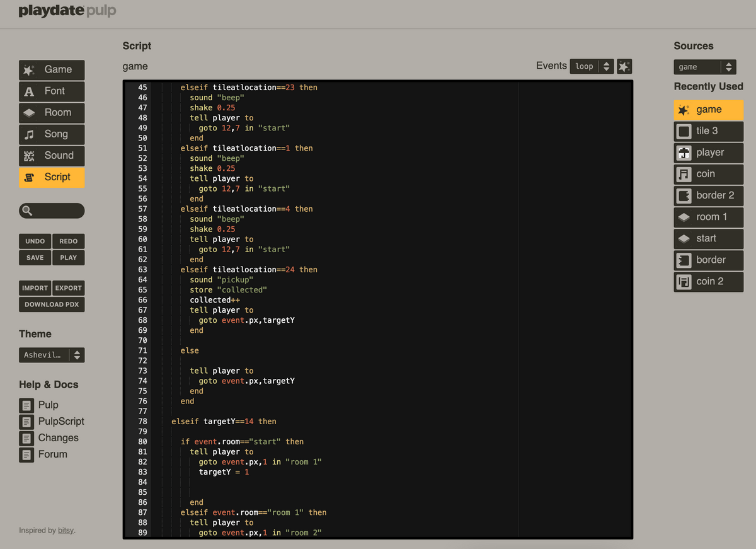Image resolution: width=756 pixels, height=549 pixels.
Task: Click tile 3 icon in Recently Used
Action: [684, 131]
